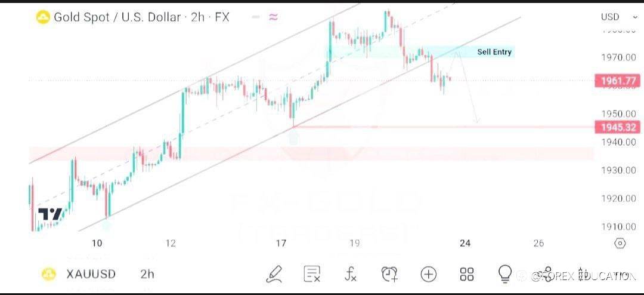Select the drawing pen tool
The height and width of the screenshot is (295, 644).
click(x=274, y=274)
